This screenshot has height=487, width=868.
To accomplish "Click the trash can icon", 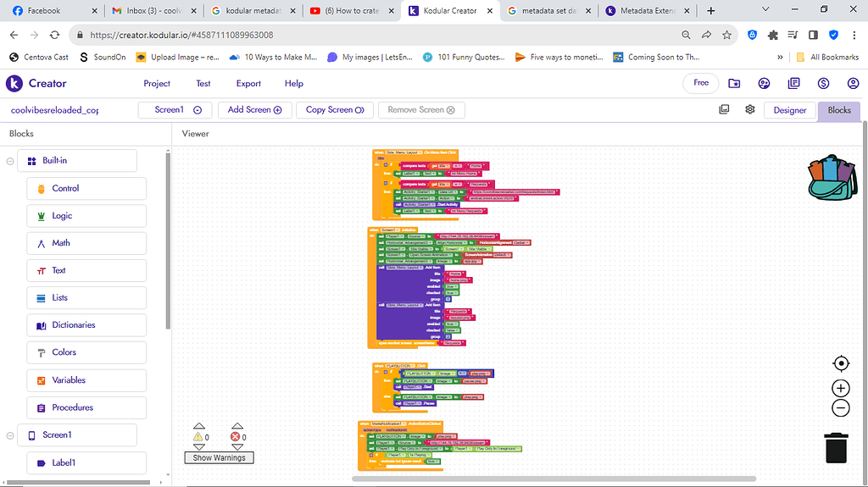I will pyautogui.click(x=836, y=448).
